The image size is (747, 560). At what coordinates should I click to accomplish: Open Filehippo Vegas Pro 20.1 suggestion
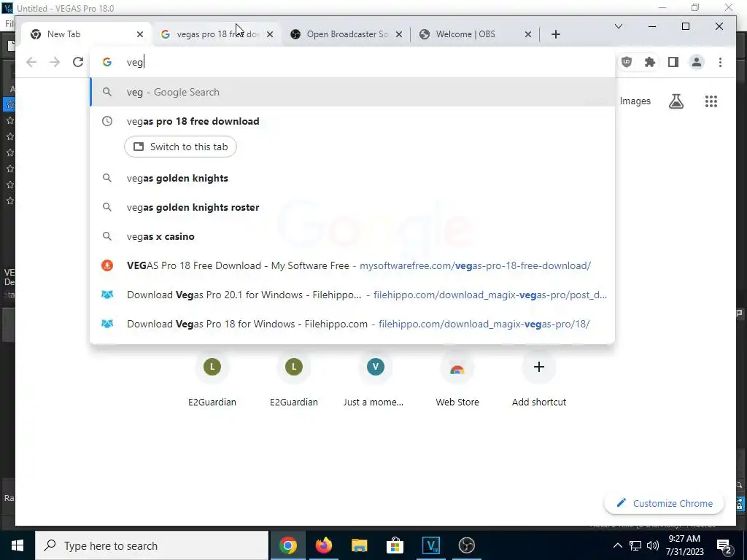352,295
